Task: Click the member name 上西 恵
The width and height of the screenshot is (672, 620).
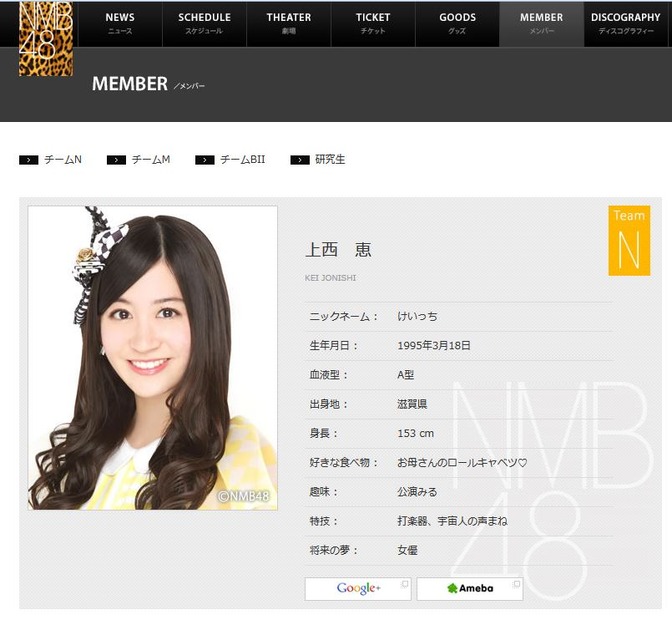Action: [339, 249]
